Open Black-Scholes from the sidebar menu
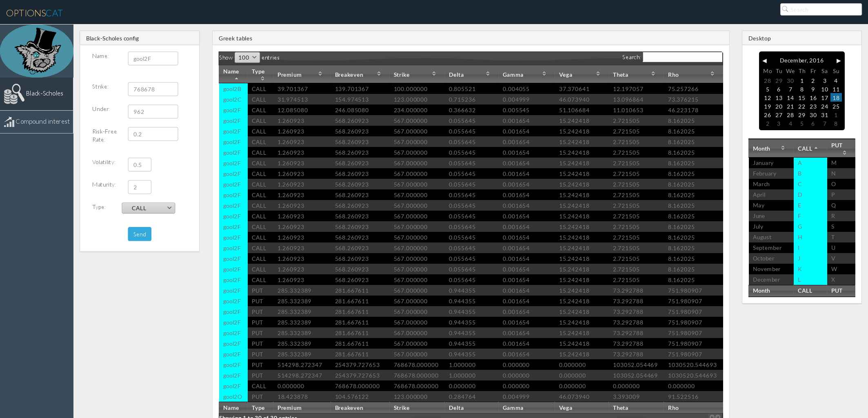This screenshot has width=868, height=418. (x=44, y=93)
